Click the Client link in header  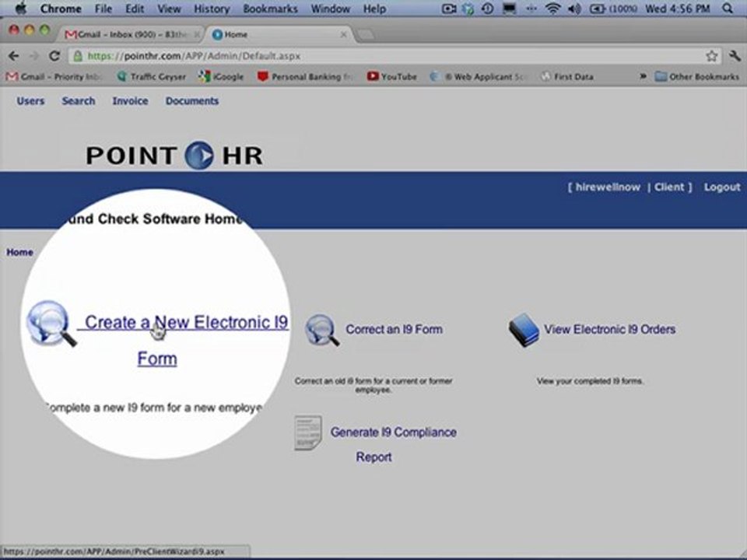pyautogui.click(x=669, y=187)
